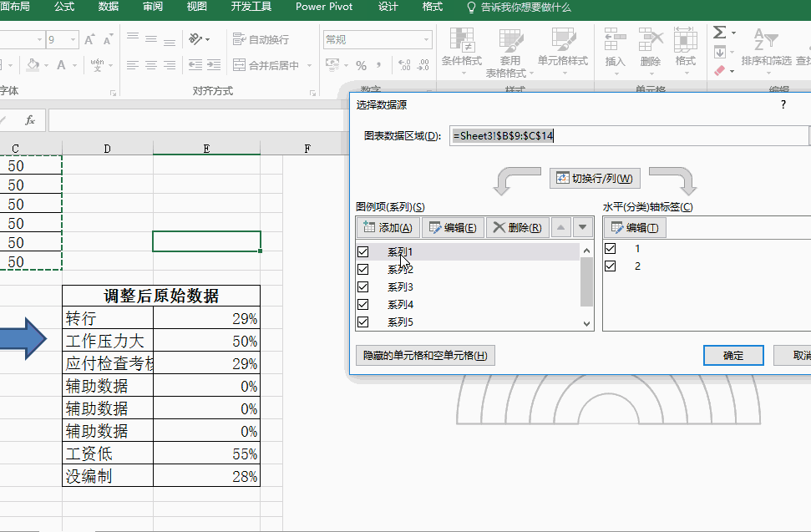Move series down with down arrow button
Screen dimensions: 811x532
click(x=582, y=227)
